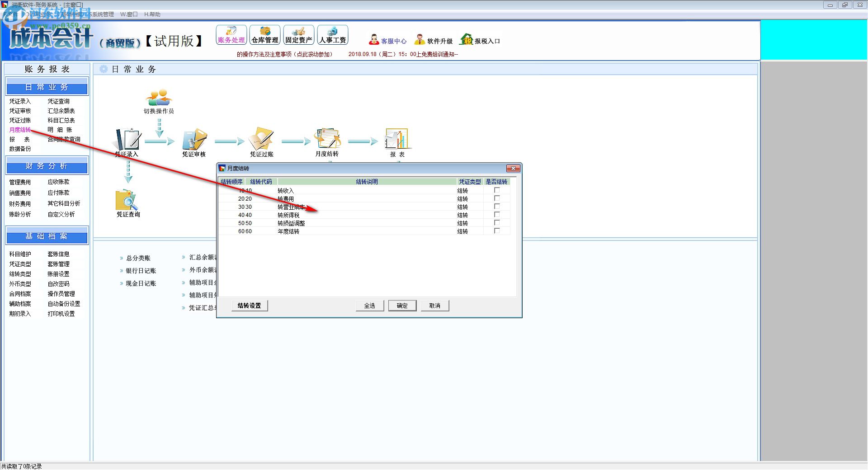Open 科目维护 in 基础档案
The width and height of the screenshot is (868, 470).
click(x=20, y=254)
